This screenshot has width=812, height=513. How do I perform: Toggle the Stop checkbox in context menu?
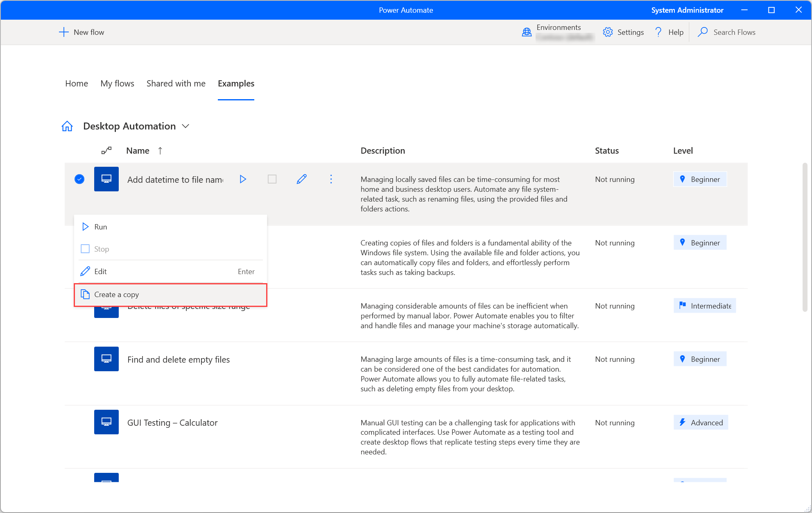click(84, 248)
